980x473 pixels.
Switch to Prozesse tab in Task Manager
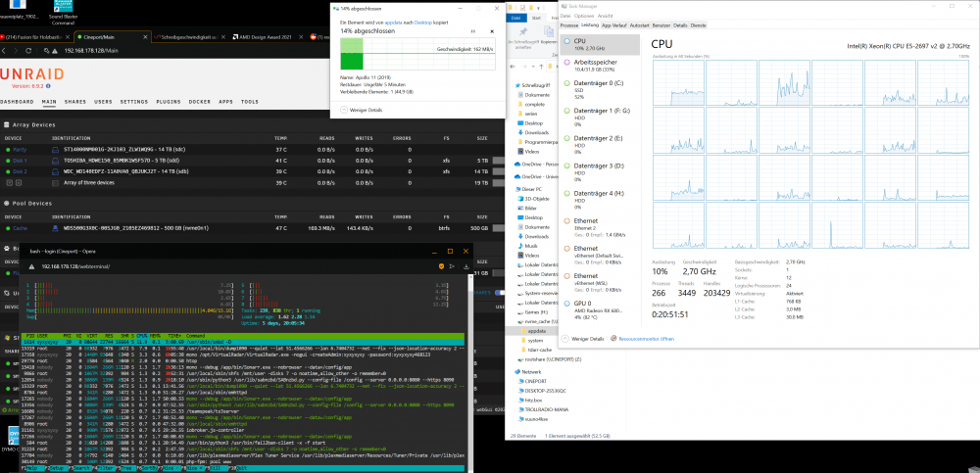coord(568,25)
